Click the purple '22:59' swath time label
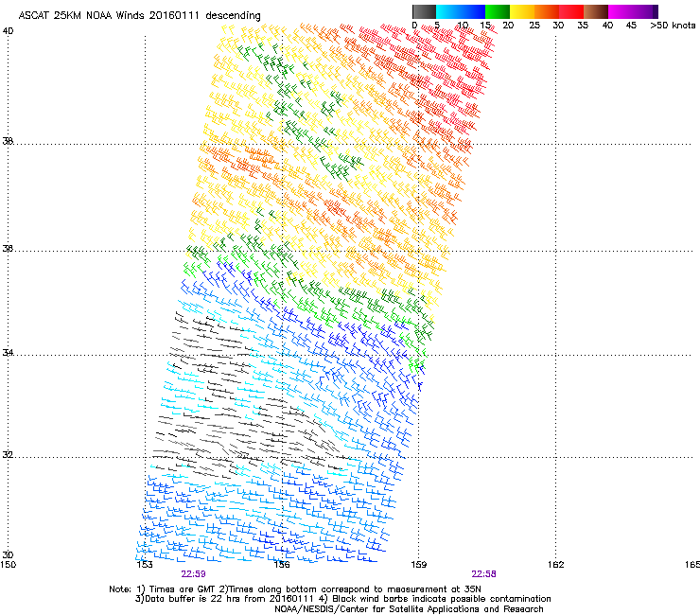The image size is (700, 615). point(193,574)
